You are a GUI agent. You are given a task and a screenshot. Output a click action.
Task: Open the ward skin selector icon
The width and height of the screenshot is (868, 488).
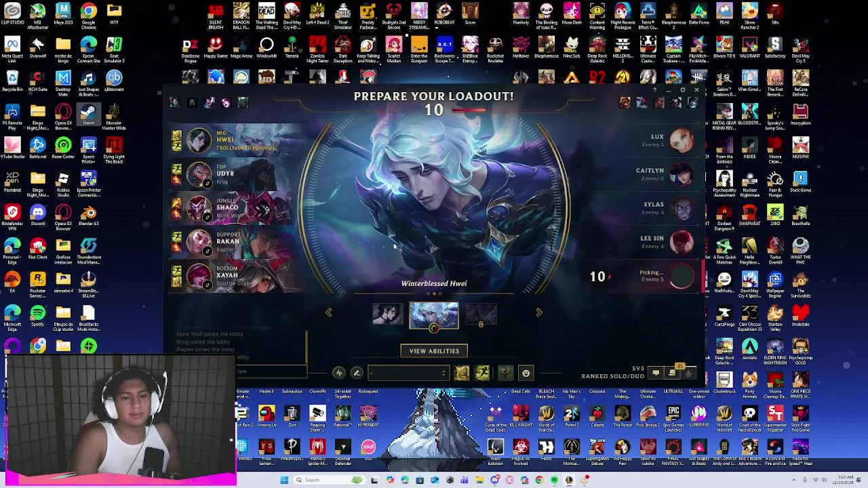[x=505, y=373]
